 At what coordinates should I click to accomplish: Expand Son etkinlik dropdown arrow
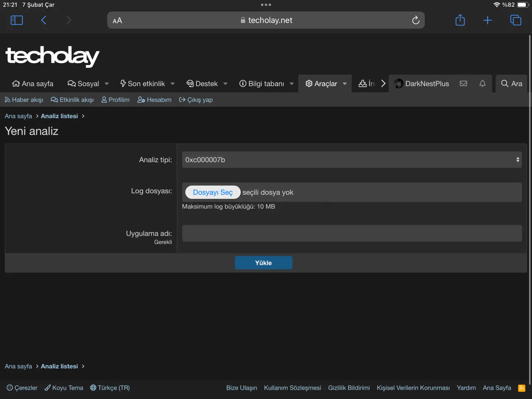[173, 84]
